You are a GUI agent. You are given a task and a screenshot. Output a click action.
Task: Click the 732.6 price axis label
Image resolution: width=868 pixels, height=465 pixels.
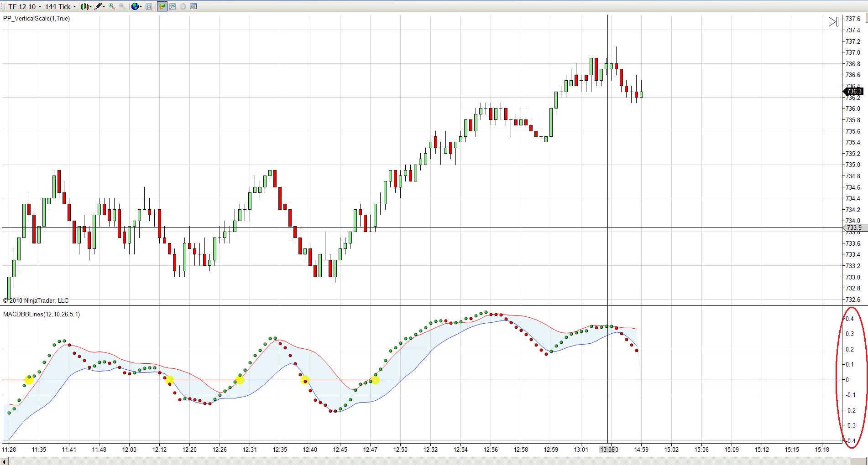click(x=853, y=300)
